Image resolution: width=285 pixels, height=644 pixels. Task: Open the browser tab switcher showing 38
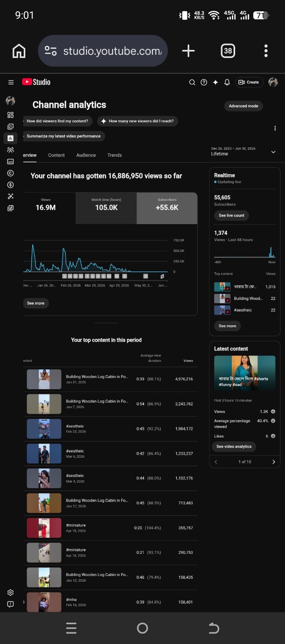coord(228,51)
